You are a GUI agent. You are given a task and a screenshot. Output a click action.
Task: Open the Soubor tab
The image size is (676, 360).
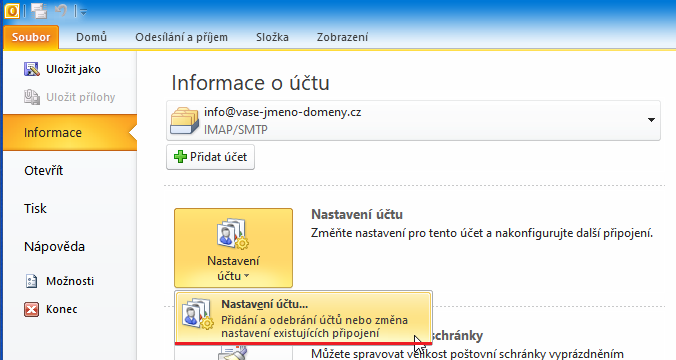(x=31, y=38)
